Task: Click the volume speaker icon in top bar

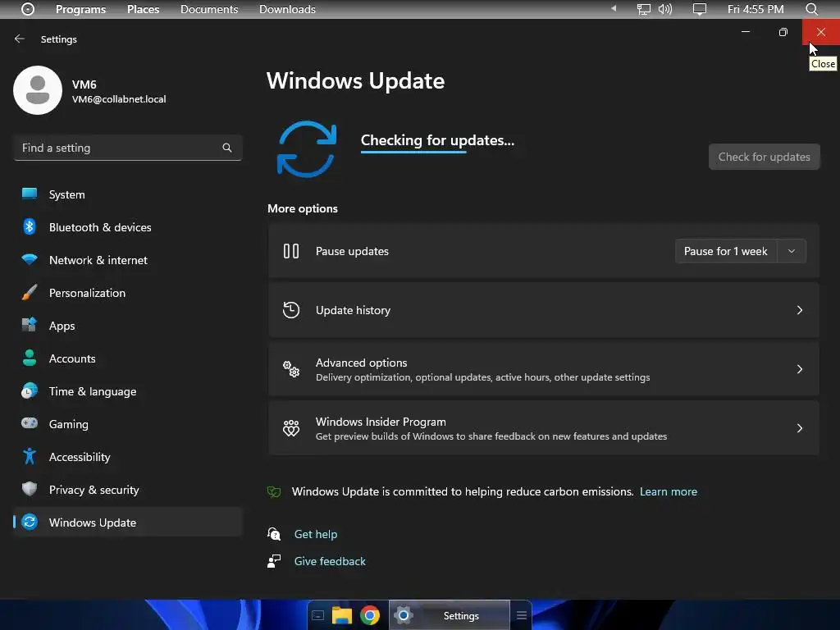Action: click(x=664, y=9)
